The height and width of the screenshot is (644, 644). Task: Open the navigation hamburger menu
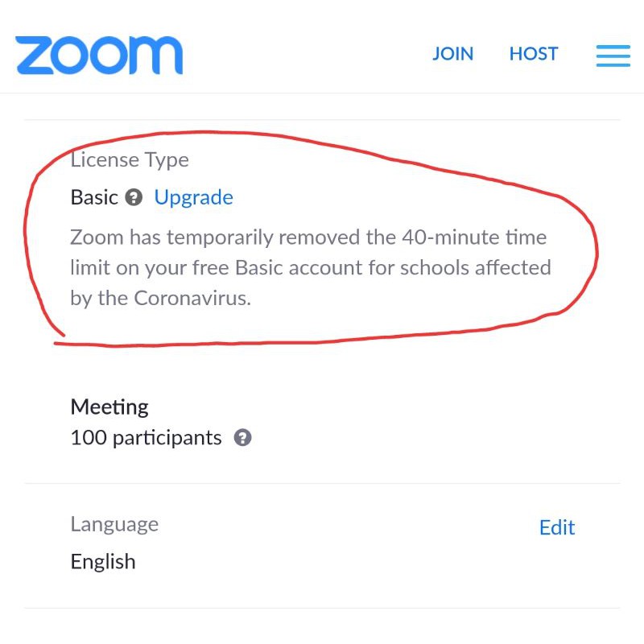coord(613,56)
